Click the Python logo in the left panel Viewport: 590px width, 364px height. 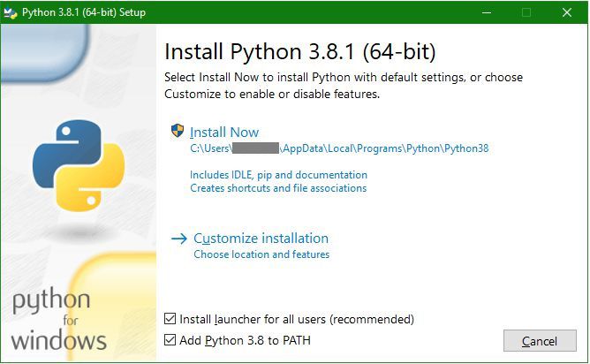[x=79, y=165]
